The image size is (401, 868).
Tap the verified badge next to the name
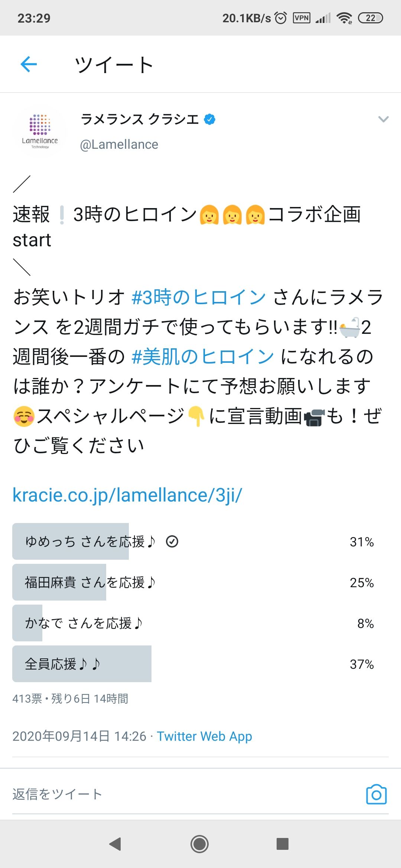point(210,119)
